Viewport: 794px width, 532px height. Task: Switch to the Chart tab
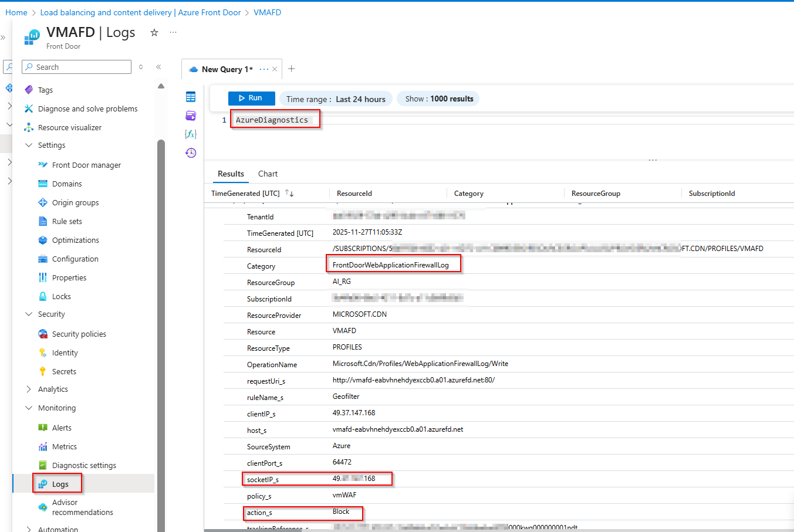point(268,174)
